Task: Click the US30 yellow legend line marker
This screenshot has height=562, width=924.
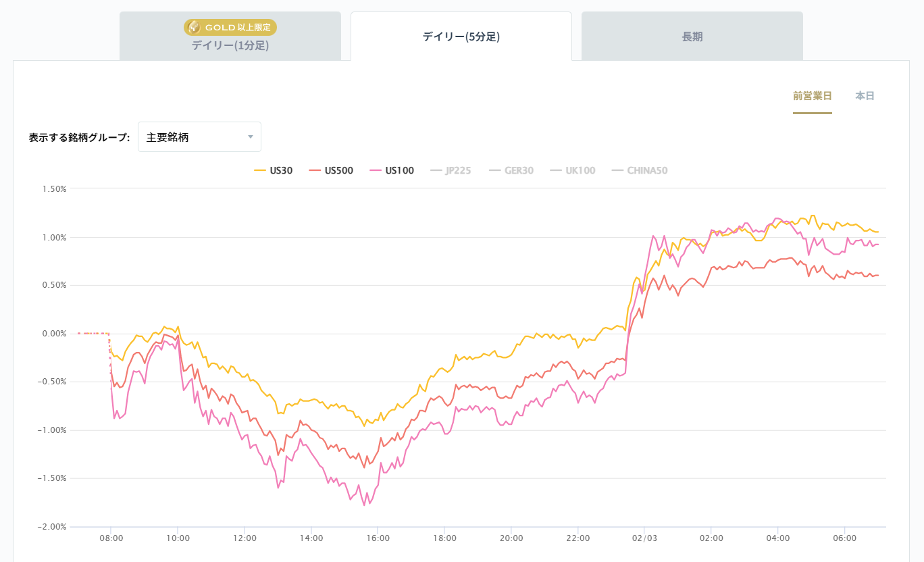Action: (x=260, y=171)
